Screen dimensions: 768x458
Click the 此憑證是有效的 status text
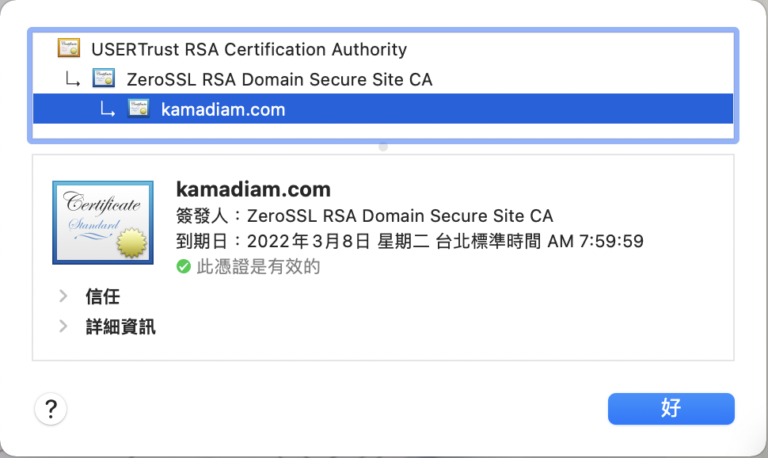[x=257, y=267]
